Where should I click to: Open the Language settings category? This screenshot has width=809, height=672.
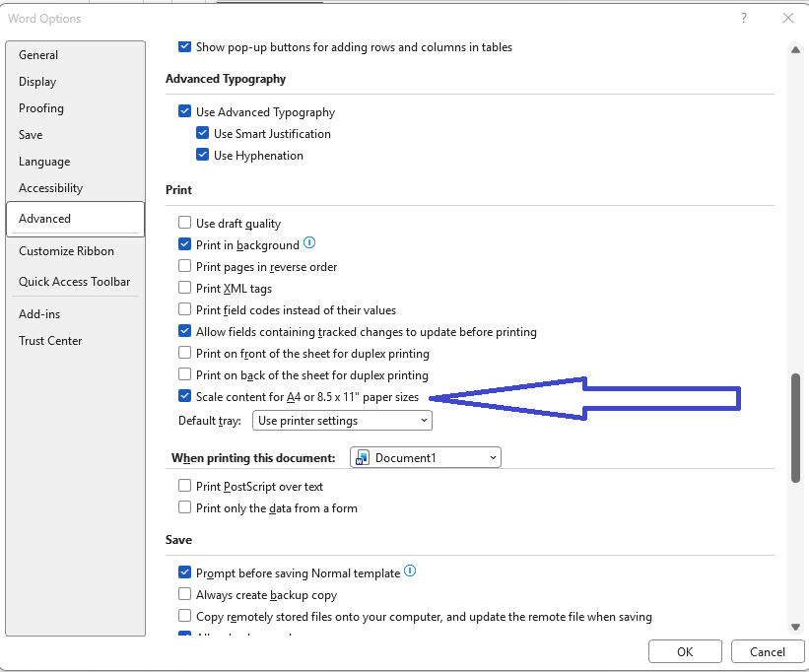click(x=75, y=162)
